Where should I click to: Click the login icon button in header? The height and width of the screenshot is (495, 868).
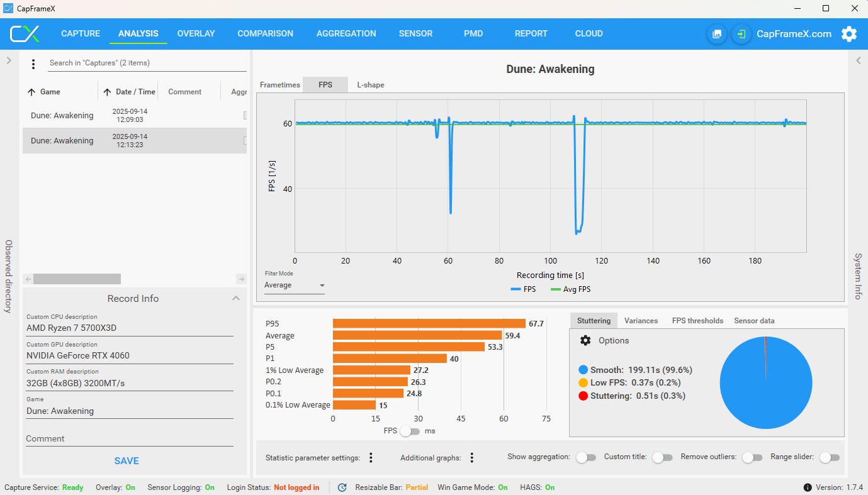(741, 34)
